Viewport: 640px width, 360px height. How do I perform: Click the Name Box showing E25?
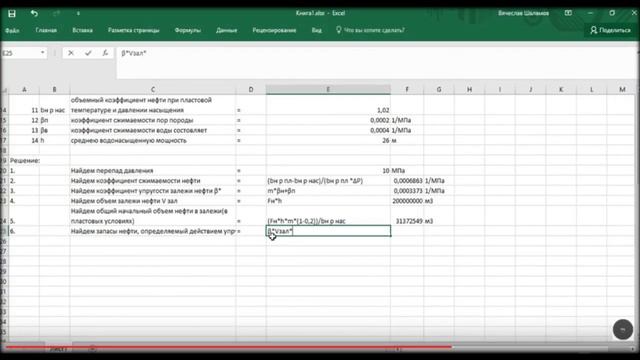pos(21,53)
